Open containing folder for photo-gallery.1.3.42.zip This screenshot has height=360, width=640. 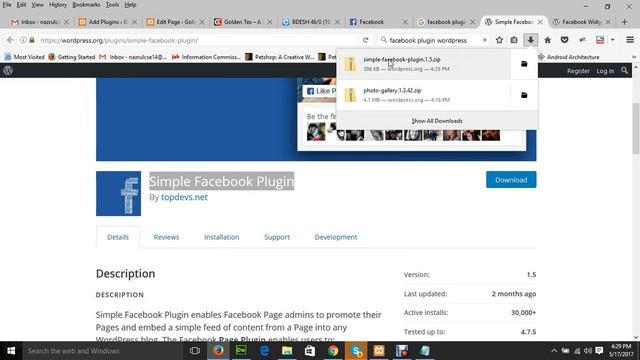click(524, 95)
